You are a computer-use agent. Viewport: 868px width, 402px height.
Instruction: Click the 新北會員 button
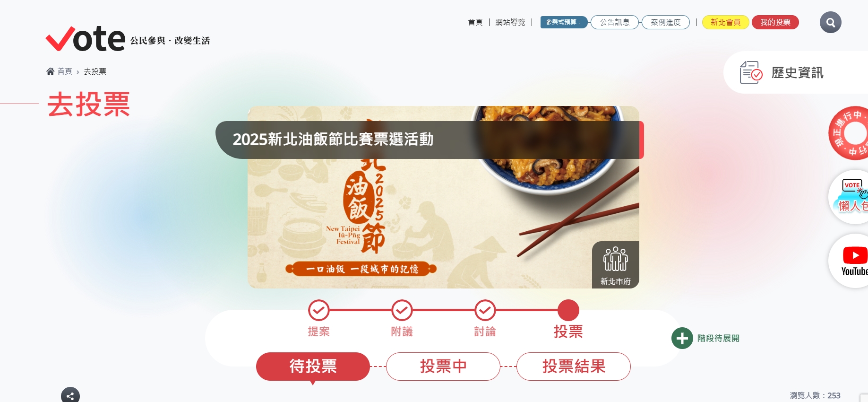(x=725, y=22)
